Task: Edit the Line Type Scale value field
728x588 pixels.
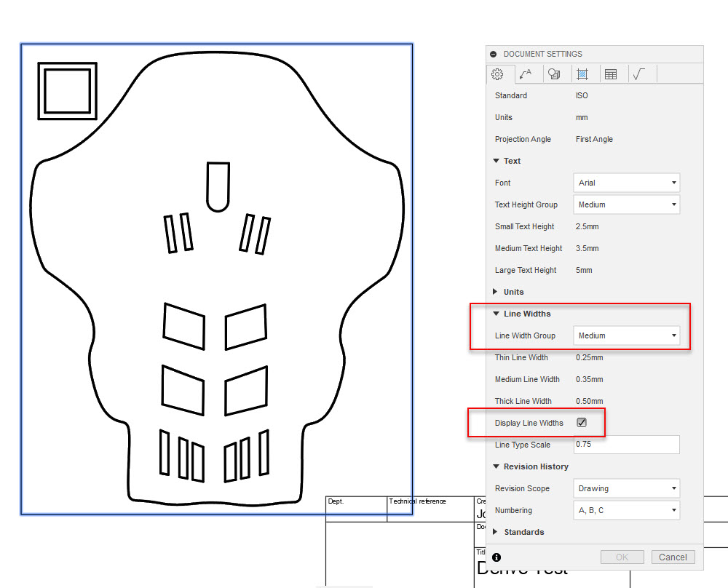Action: [x=626, y=445]
